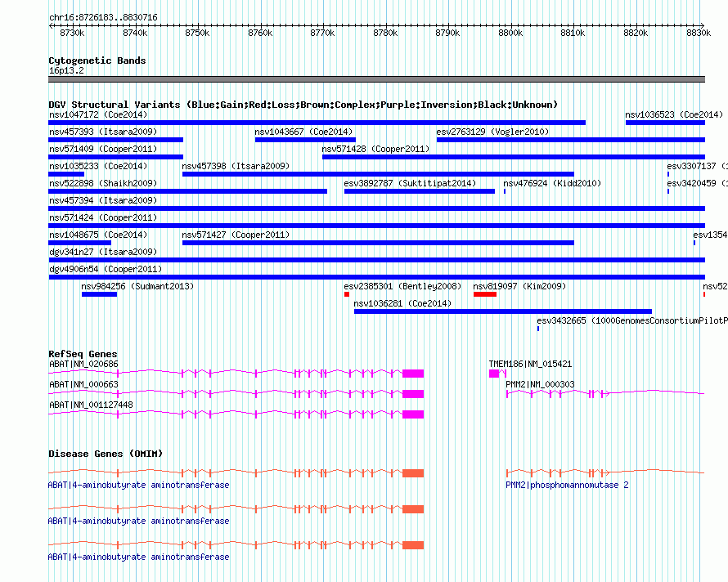
Task: Select the RefSeq Genes track title
Action: (x=83, y=354)
